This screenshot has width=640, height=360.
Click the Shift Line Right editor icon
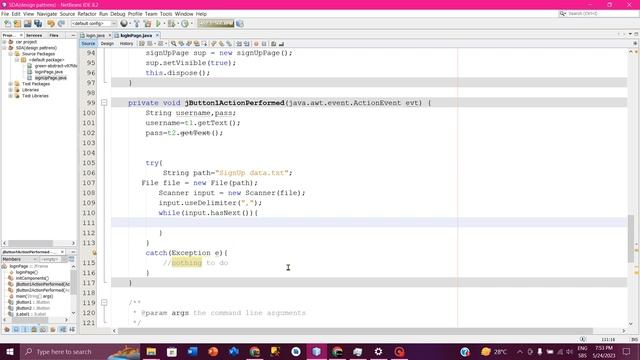[x=247, y=44]
